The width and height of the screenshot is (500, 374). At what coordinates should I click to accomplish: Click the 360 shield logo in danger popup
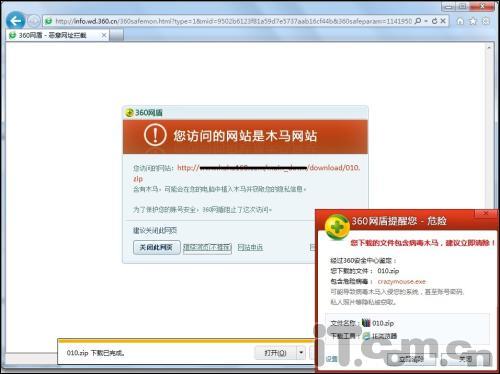click(x=337, y=227)
